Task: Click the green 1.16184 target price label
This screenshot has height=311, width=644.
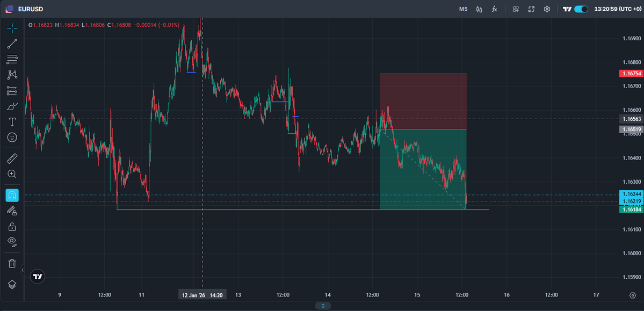Action: click(x=630, y=209)
